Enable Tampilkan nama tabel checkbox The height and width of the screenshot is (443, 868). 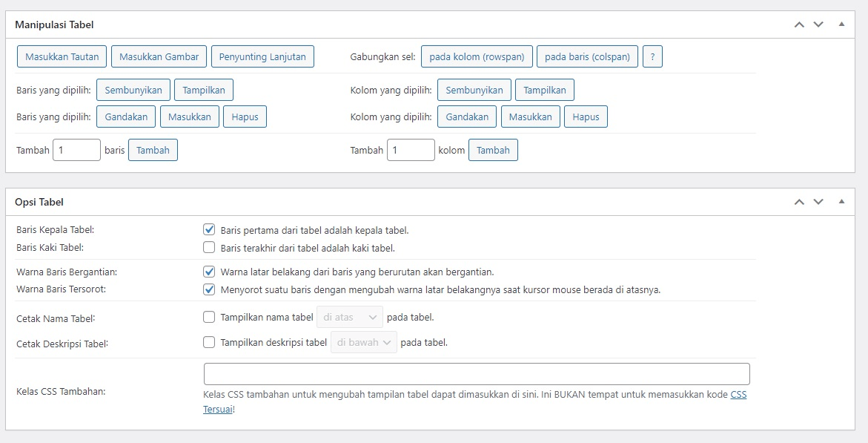pos(209,317)
